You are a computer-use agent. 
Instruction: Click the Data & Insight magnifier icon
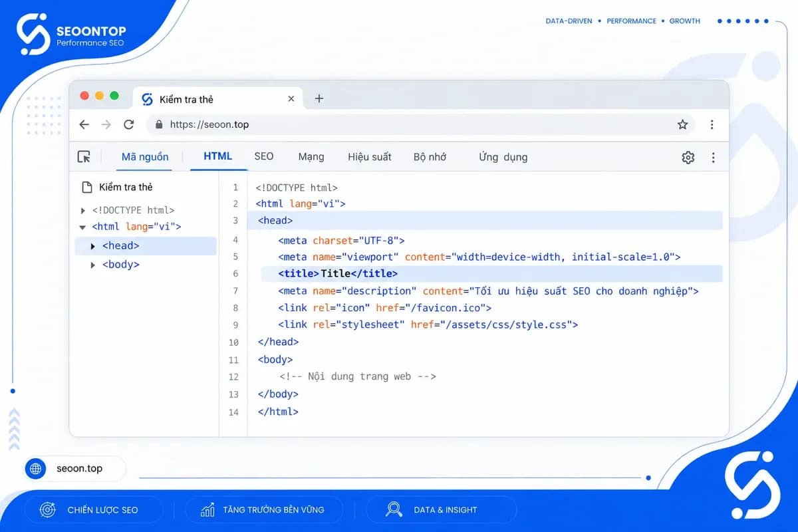click(x=394, y=510)
